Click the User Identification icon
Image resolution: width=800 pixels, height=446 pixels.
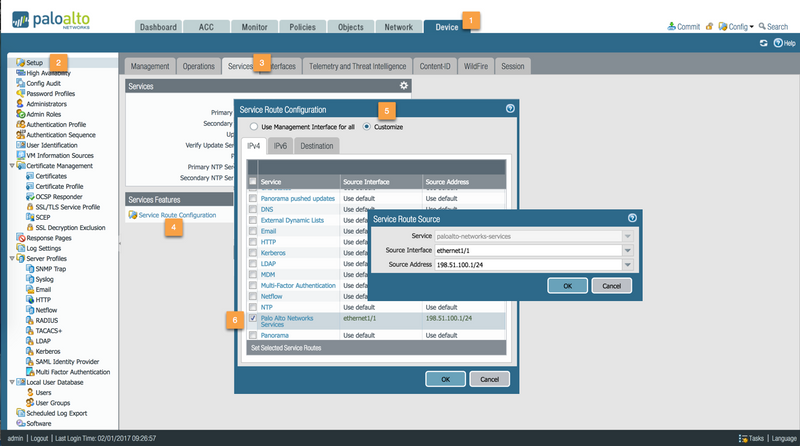[20, 145]
